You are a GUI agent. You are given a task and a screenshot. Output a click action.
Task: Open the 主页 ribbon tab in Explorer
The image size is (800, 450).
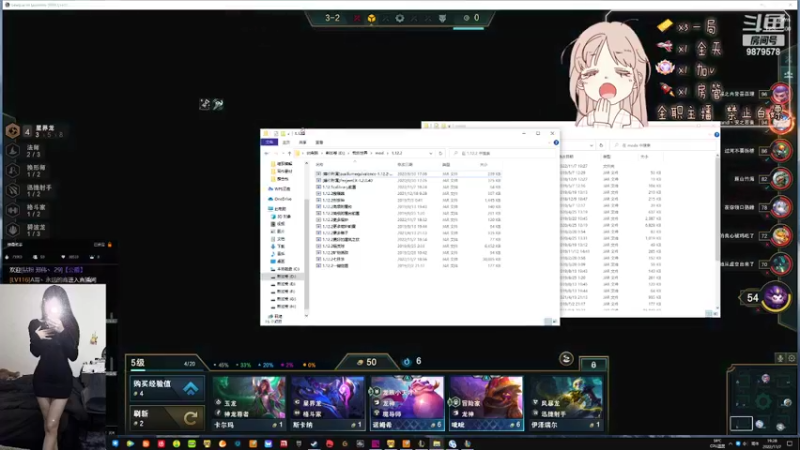click(x=286, y=142)
